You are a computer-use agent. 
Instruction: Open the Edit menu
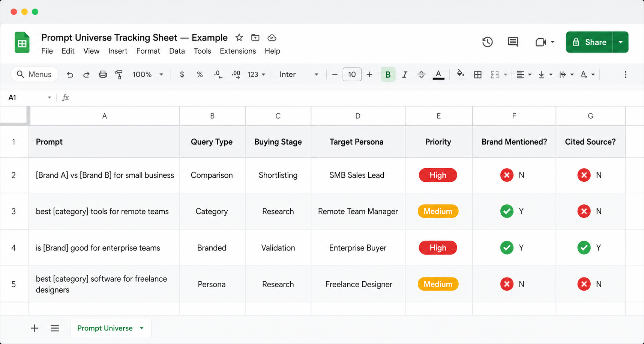[68, 51]
